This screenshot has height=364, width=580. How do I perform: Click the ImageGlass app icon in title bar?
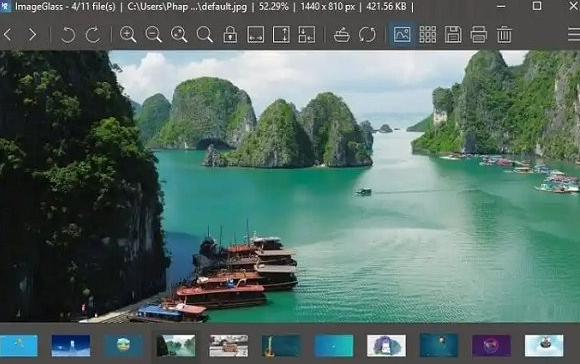(x=6, y=6)
